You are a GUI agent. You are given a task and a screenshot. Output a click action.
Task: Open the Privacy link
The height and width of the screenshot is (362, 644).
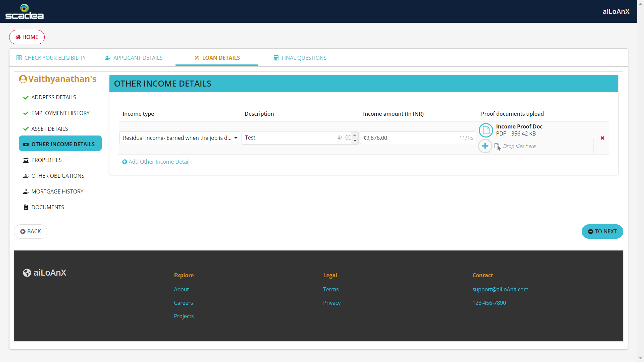[332, 303]
